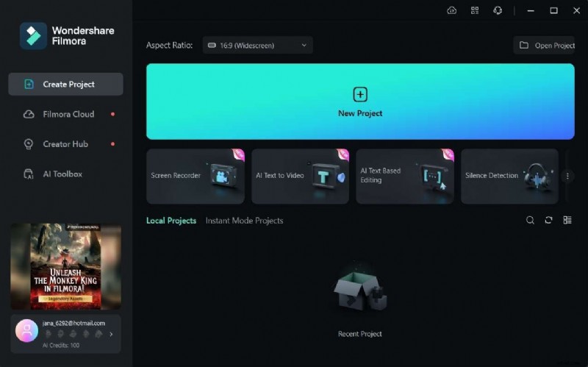Switch to Instant Mode Projects tab
588x367 pixels.
point(244,221)
